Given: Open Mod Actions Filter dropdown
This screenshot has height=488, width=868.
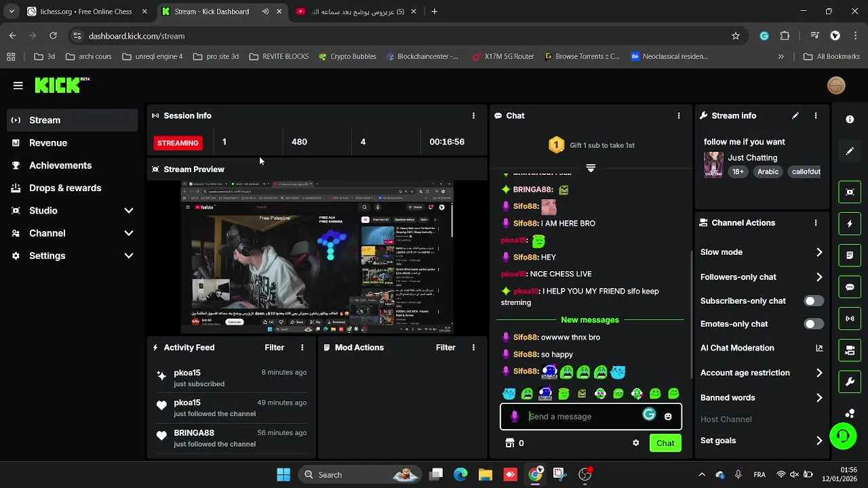Looking at the screenshot, I should (x=446, y=348).
